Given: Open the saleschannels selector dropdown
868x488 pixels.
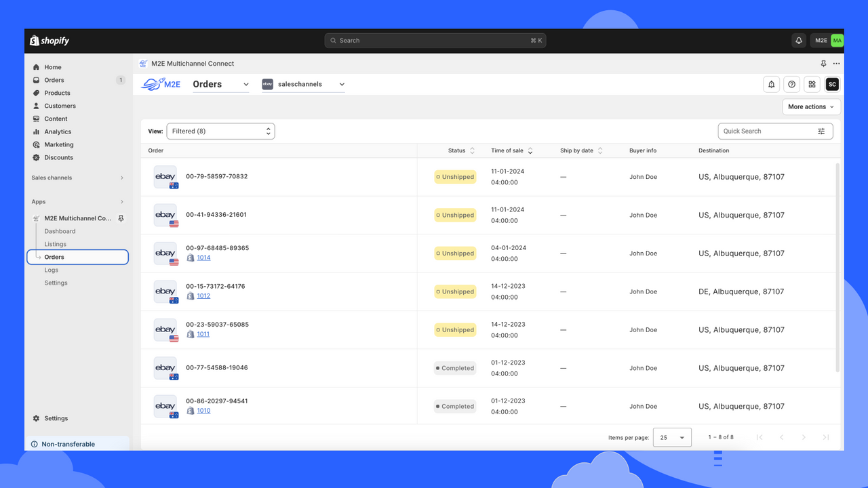Looking at the screenshot, I should pos(303,84).
